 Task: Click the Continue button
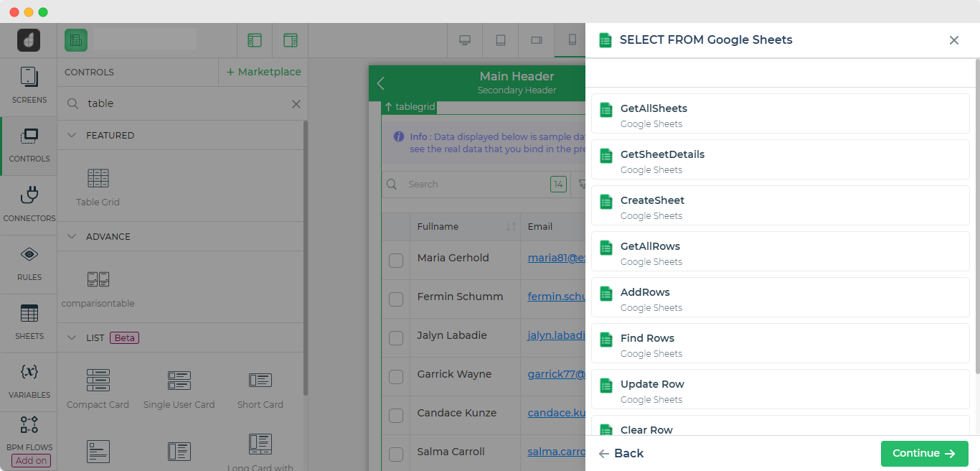(x=924, y=454)
